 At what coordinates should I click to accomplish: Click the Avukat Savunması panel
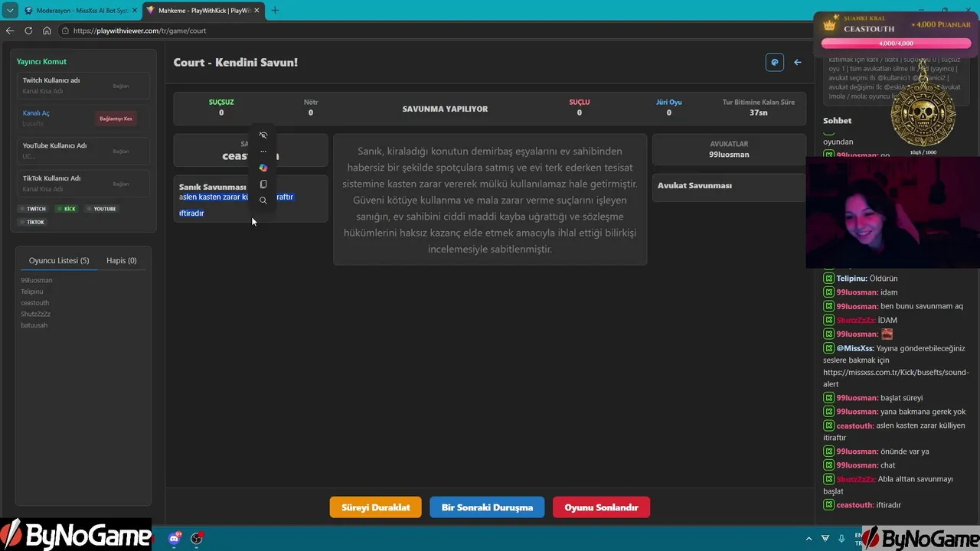click(x=729, y=186)
